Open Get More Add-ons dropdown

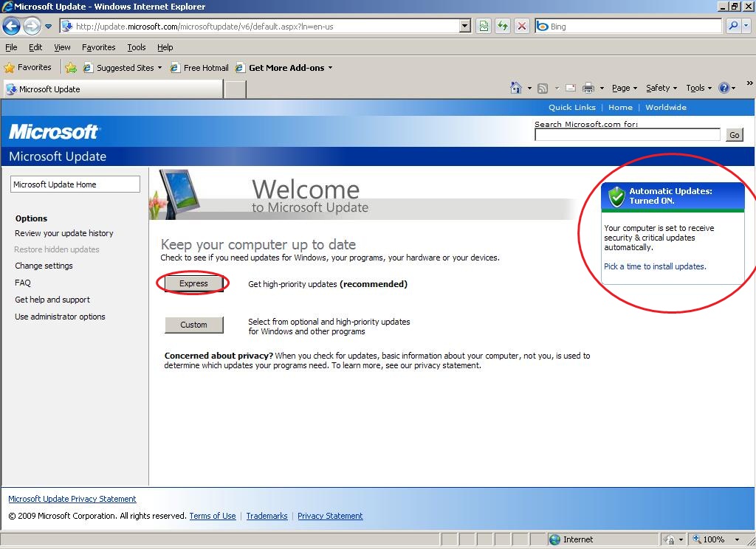tap(284, 68)
